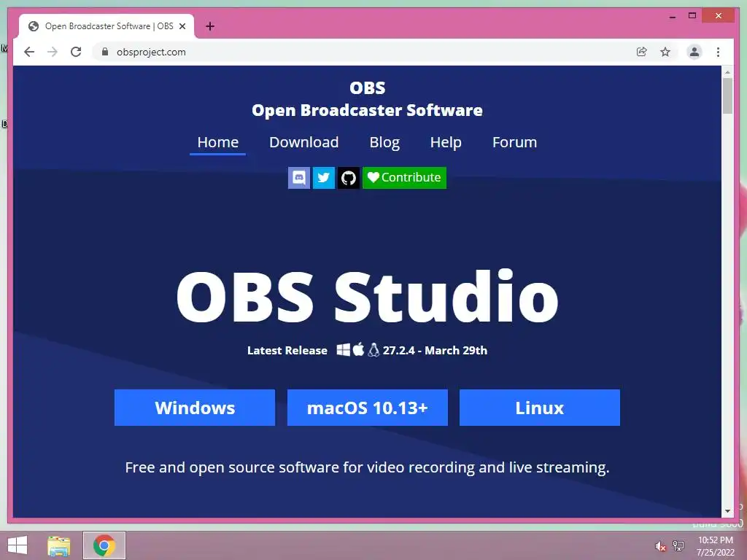The height and width of the screenshot is (560, 747).
Task: Reload the obsproject.com page
Action: [76, 52]
